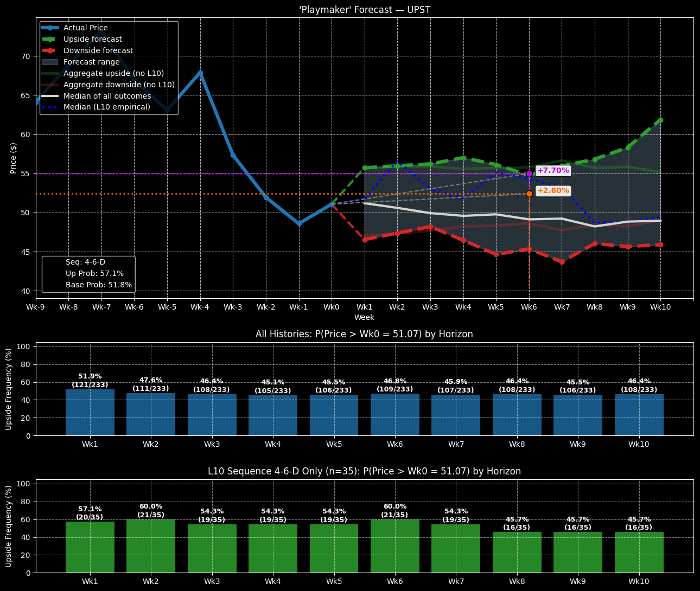Click 'Aggregate downside (no L10)' in legend

[x=108, y=85]
